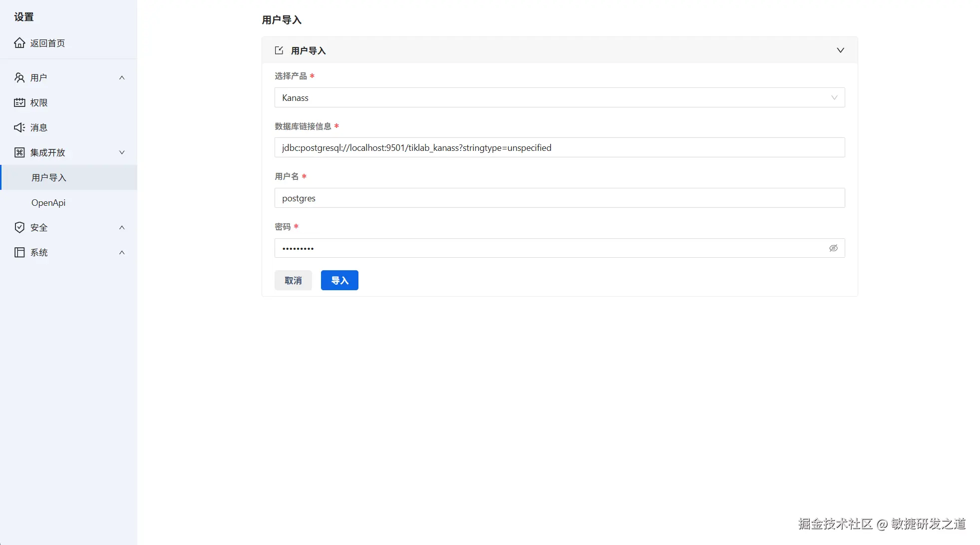Screen dimensions: 980x545
Task: Click the blue 导入 button
Action: click(x=339, y=280)
